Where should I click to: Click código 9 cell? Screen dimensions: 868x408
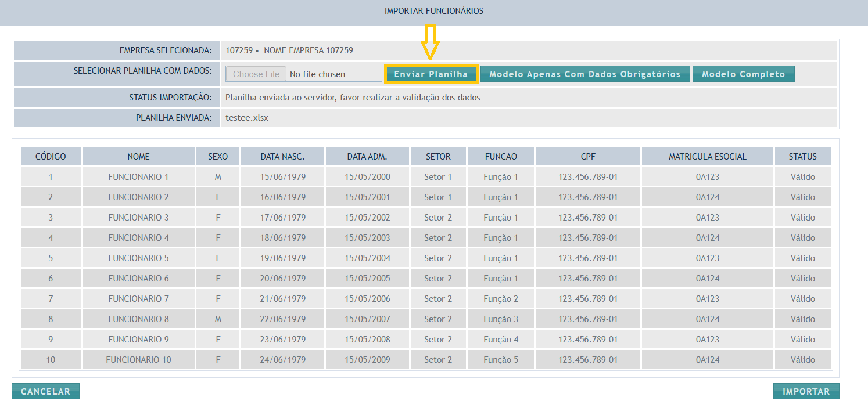point(51,340)
